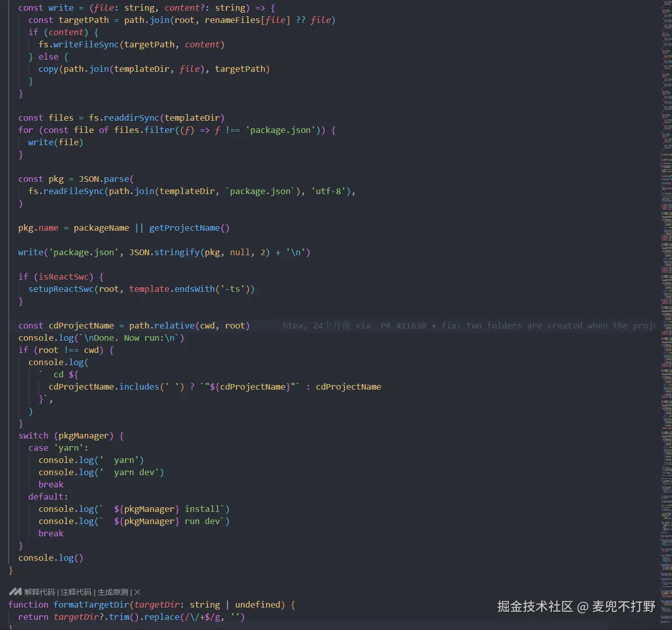Click 'getProjectName()' call

[190, 228]
